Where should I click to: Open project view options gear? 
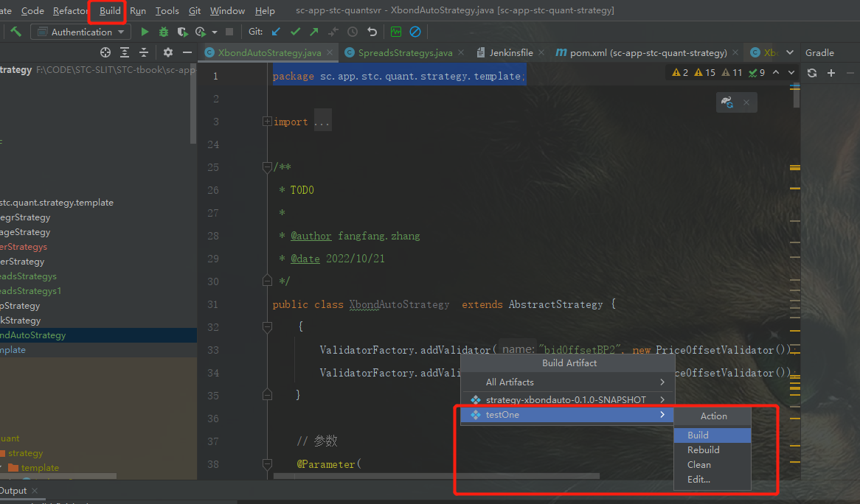pos(168,52)
